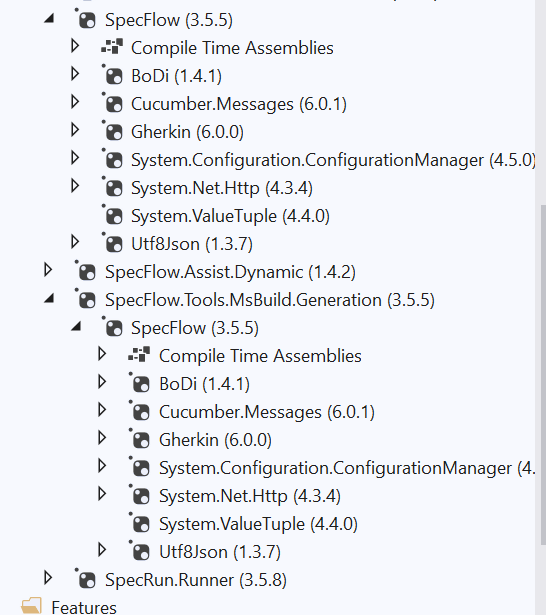Click package icon of first BoDi (1.4.1)

(x=113, y=75)
